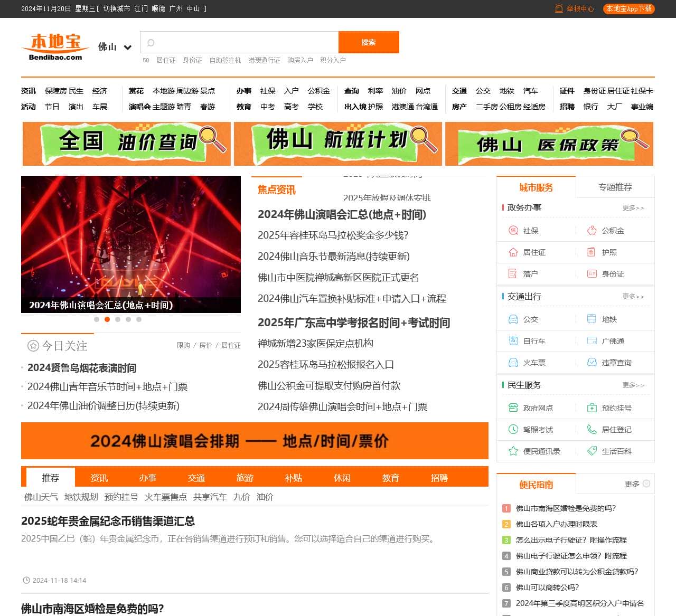
Task: Click the 社保 icon in 政务办事
Action: pos(513,231)
